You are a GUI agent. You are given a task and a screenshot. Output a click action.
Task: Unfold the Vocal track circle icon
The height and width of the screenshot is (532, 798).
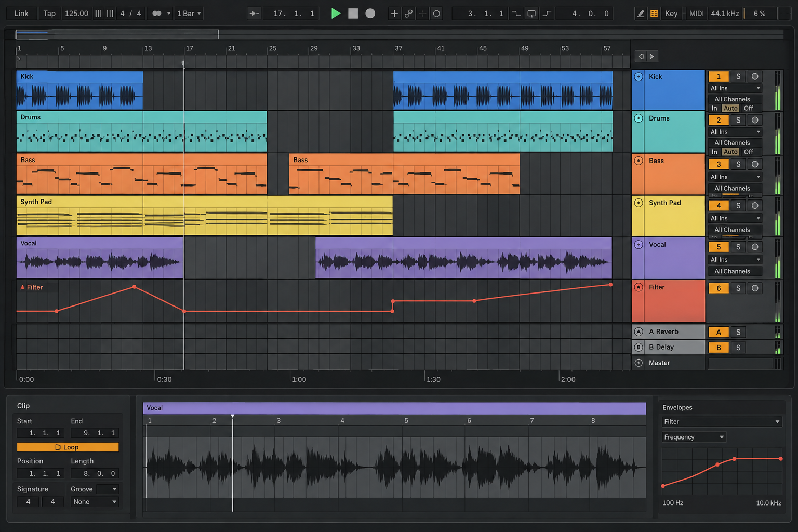click(x=639, y=244)
